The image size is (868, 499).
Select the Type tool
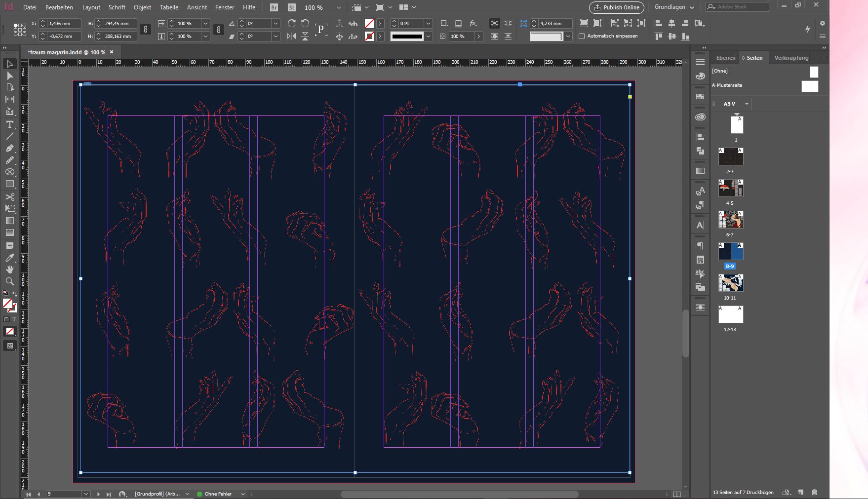point(9,124)
